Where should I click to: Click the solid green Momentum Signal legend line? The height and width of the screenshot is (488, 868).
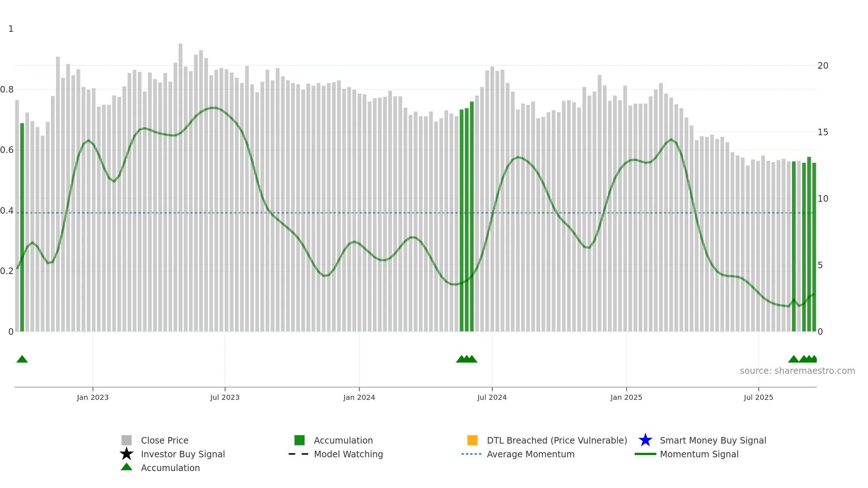click(645, 454)
